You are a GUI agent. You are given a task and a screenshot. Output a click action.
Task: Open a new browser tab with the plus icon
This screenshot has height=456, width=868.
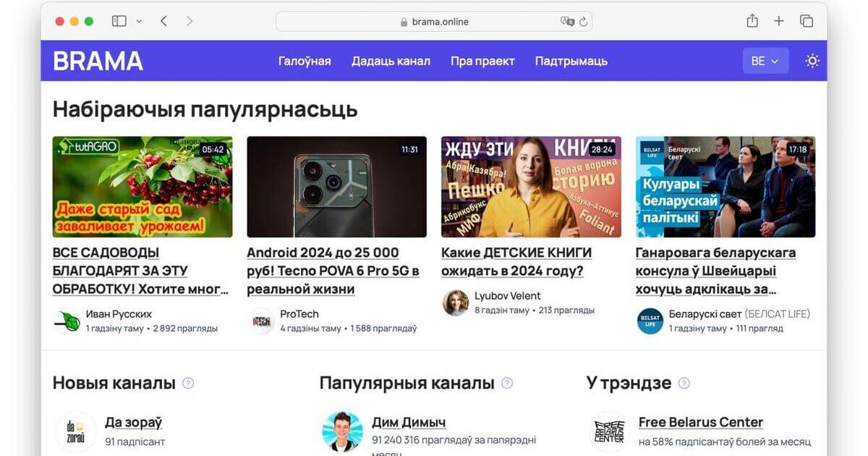pos(778,20)
